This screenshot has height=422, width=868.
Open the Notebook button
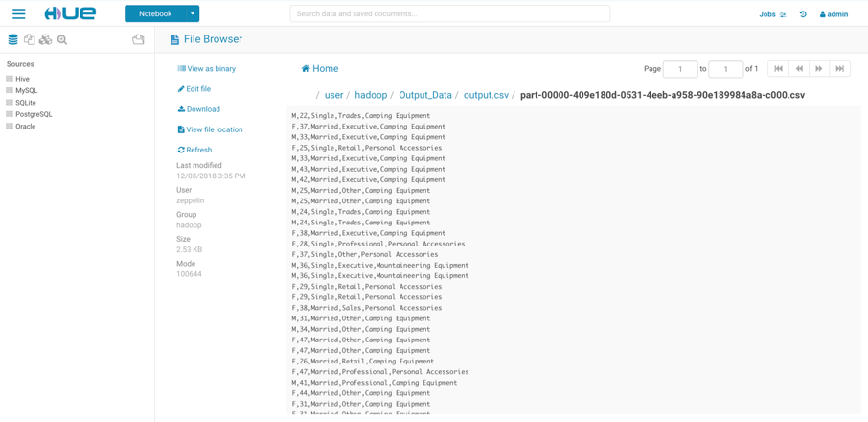point(155,13)
